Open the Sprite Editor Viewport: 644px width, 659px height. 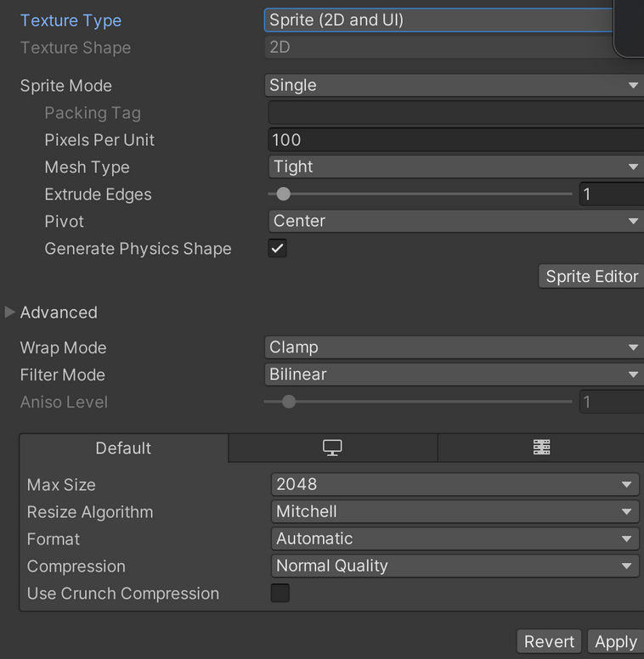tap(591, 277)
